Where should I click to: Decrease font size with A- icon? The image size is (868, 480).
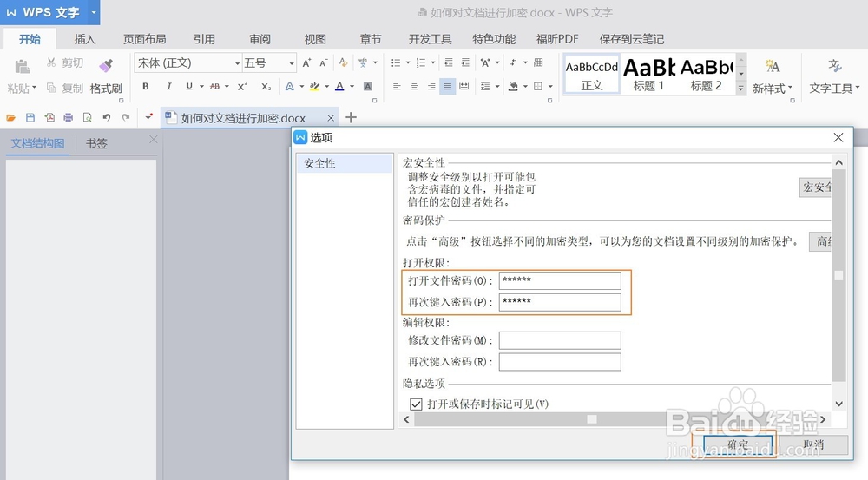click(324, 63)
